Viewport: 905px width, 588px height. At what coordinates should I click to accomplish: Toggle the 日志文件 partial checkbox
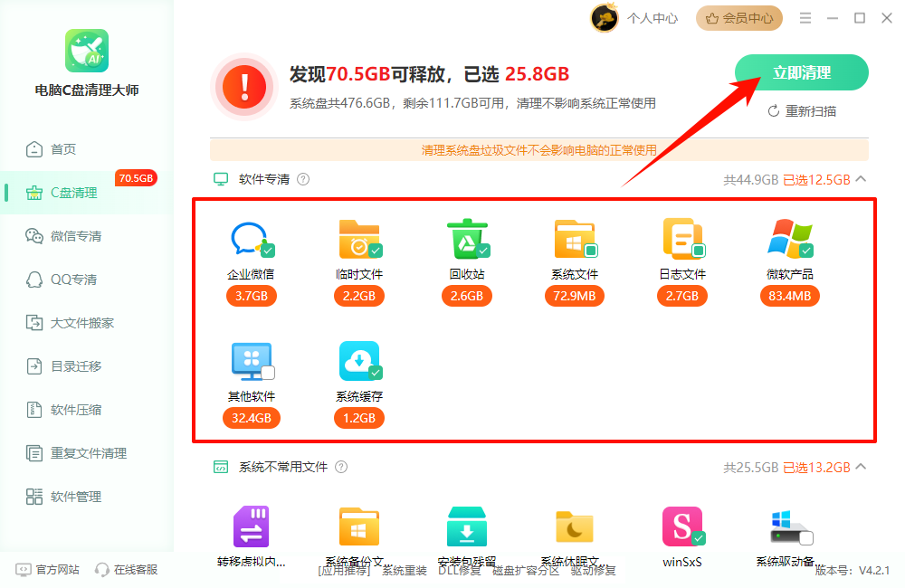click(699, 251)
